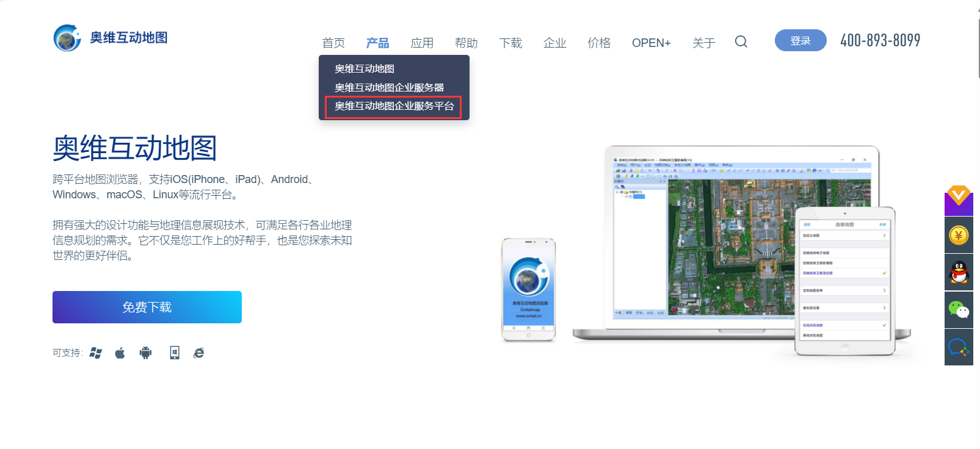Click the 400-893-8099 phone number
The image size is (980, 449).
coord(880,40)
